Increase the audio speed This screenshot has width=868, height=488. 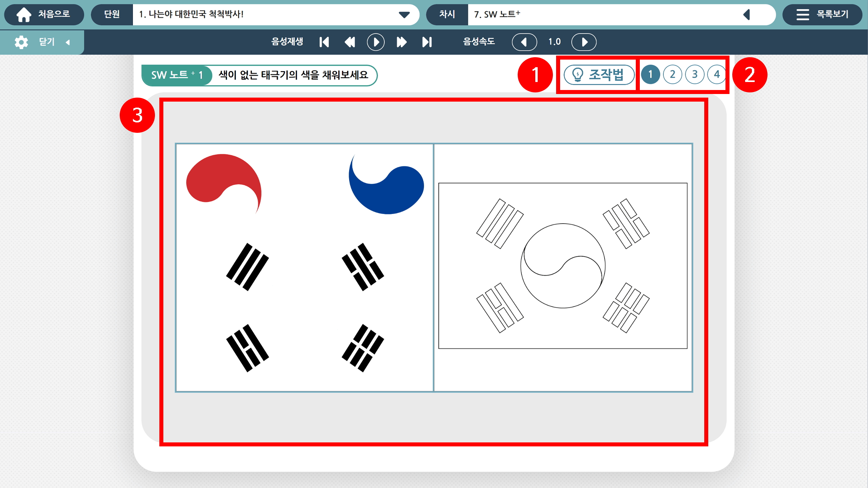click(x=584, y=42)
